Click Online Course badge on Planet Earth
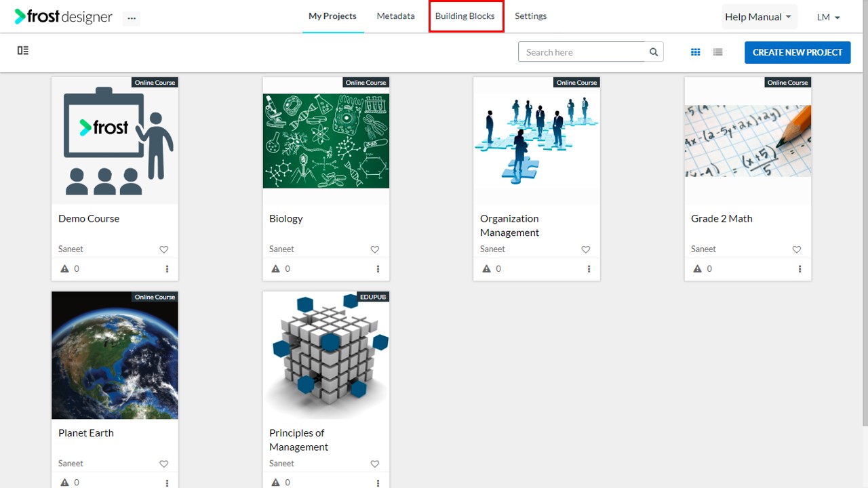 [155, 297]
